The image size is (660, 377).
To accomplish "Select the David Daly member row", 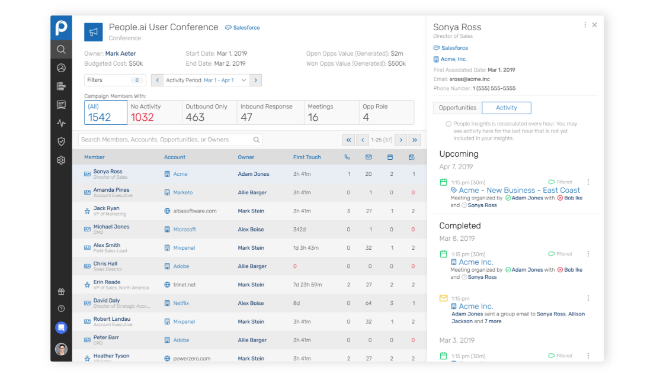I will click(249, 303).
